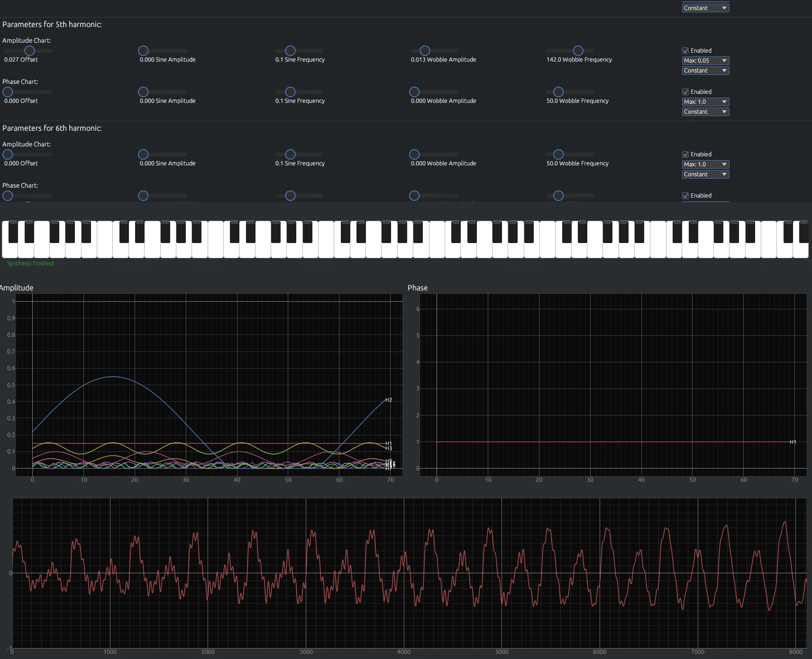This screenshot has height=659, width=812.
Task: Open the Constant dropdown above 5th harmonic heading
Action: [705, 8]
